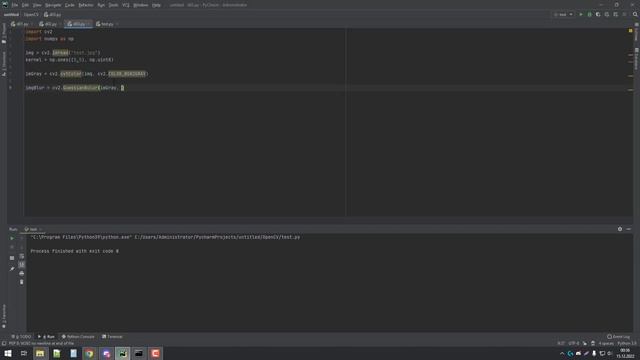This screenshot has width=640, height=360.
Task: Open the run configuration dropdown
Action: coord(563,14)
